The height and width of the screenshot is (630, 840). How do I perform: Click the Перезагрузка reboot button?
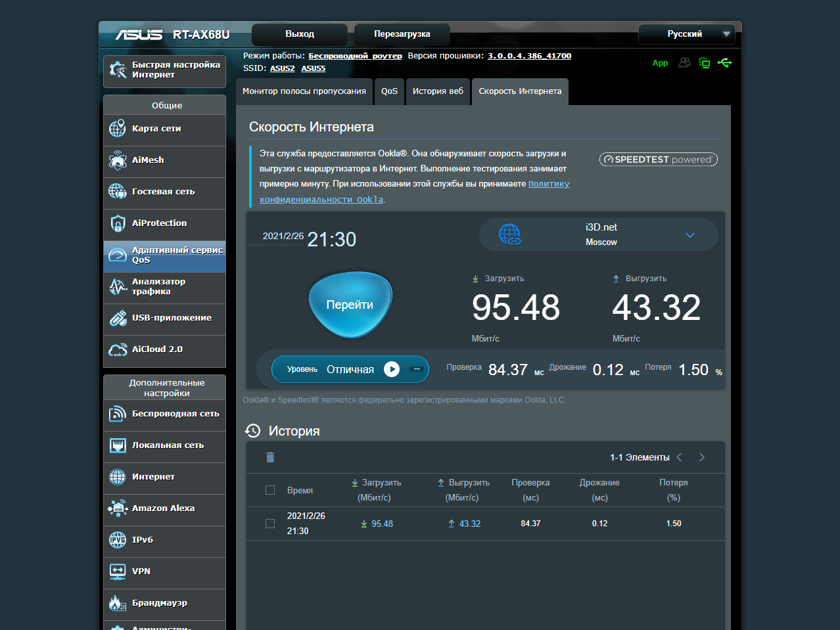point(402,34)
